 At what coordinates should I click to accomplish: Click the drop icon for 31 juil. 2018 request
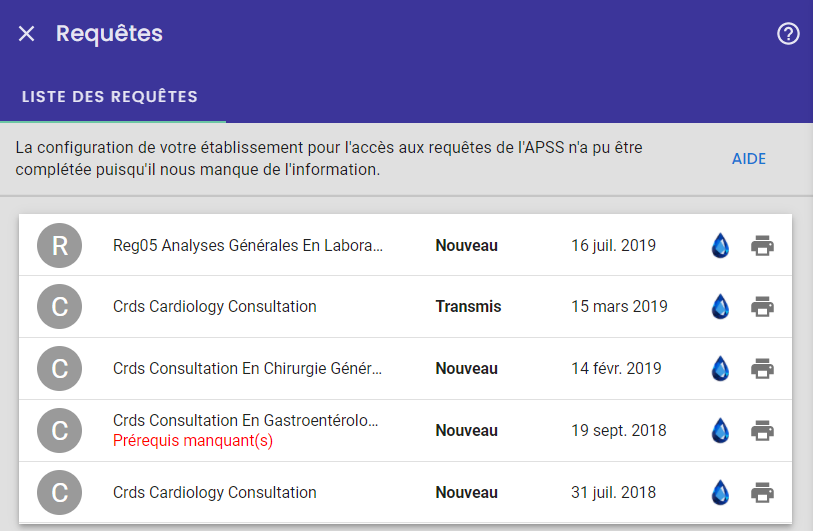click(x=720, y=492)
